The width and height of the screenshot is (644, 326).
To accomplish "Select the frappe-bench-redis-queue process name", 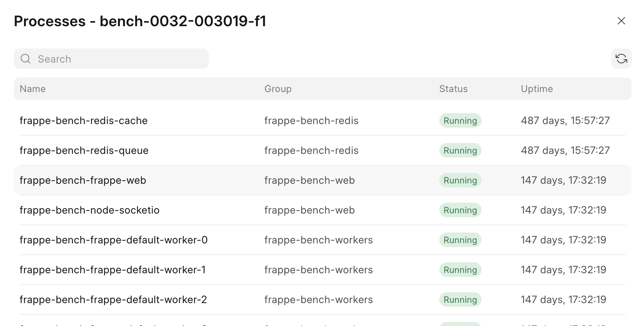I will pos(84,150).
